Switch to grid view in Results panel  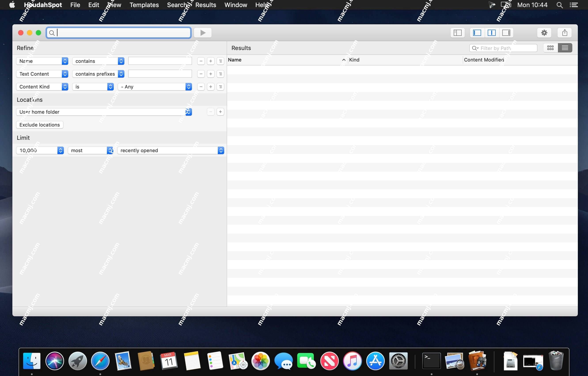point(550,47)
